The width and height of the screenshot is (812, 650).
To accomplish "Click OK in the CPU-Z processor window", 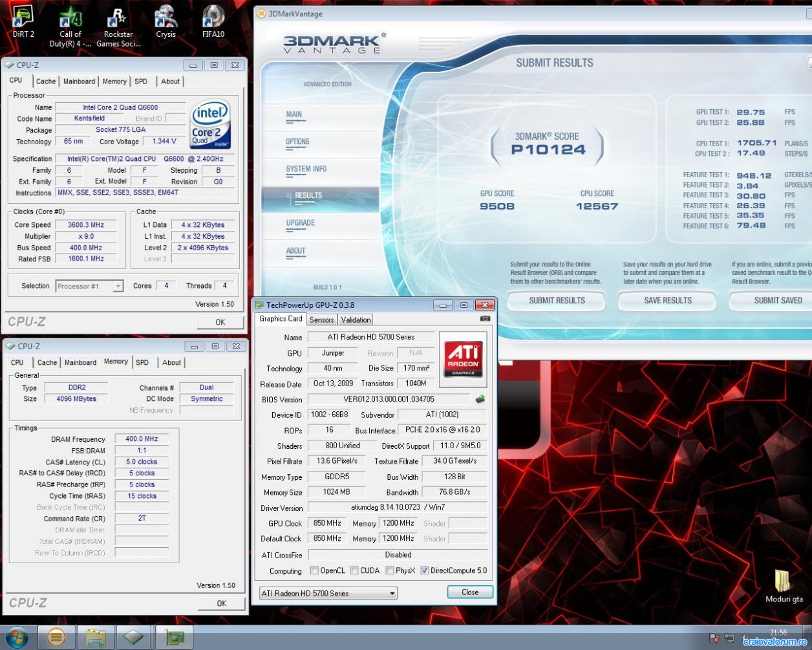I will (220, 322).
